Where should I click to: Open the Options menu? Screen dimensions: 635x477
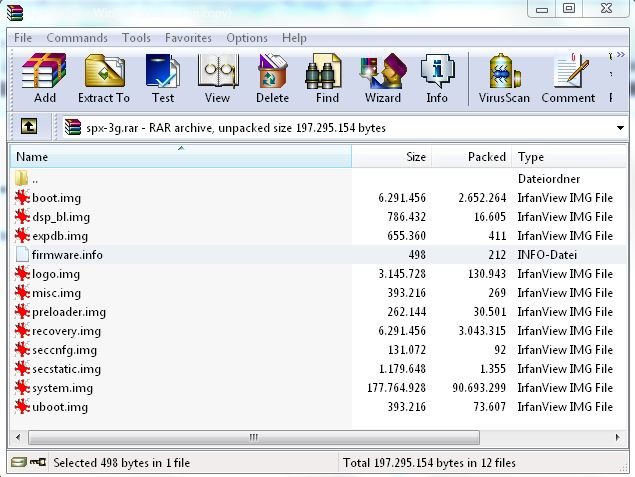247,38
